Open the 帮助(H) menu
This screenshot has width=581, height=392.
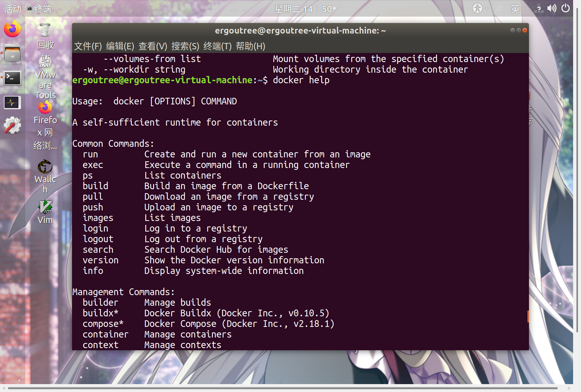tap(251, 46)
